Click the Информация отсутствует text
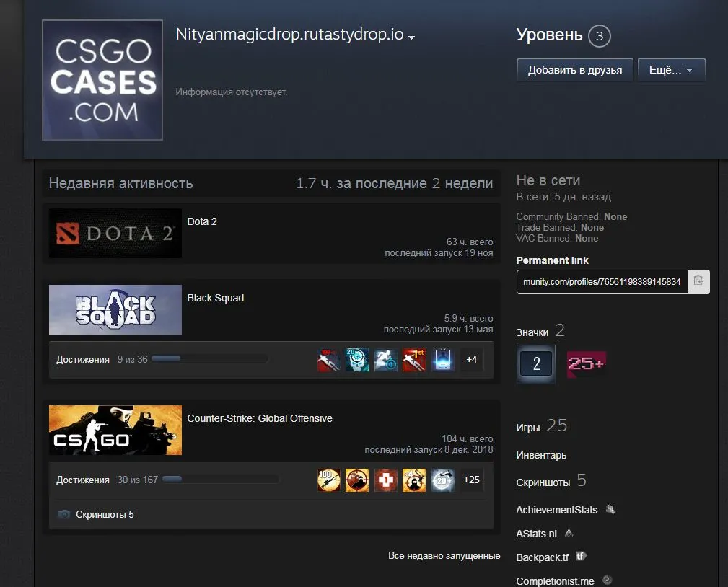The height and width of the screenshot is (587, 728). 231,92
